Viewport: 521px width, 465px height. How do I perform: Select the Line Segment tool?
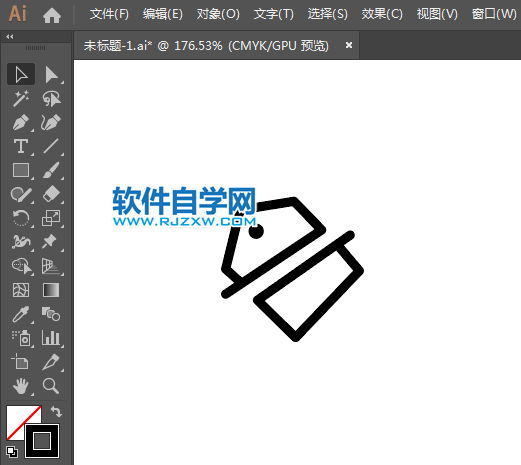(51, 146)
